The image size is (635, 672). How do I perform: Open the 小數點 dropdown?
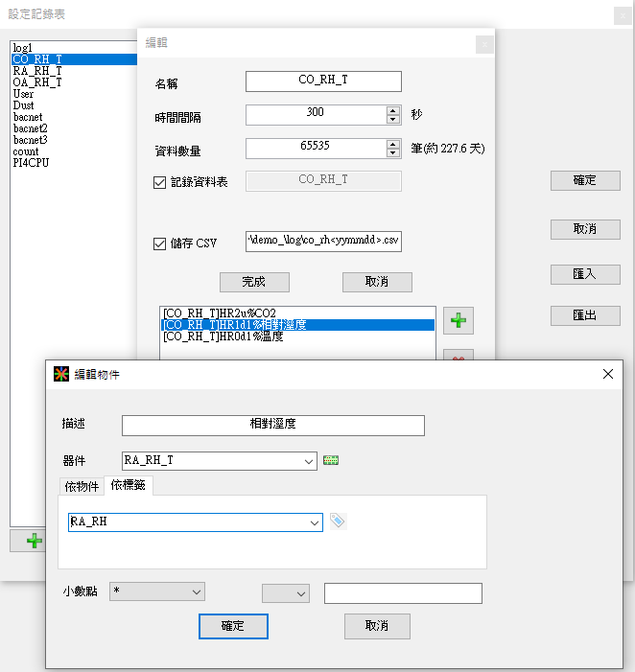[197, 592]
